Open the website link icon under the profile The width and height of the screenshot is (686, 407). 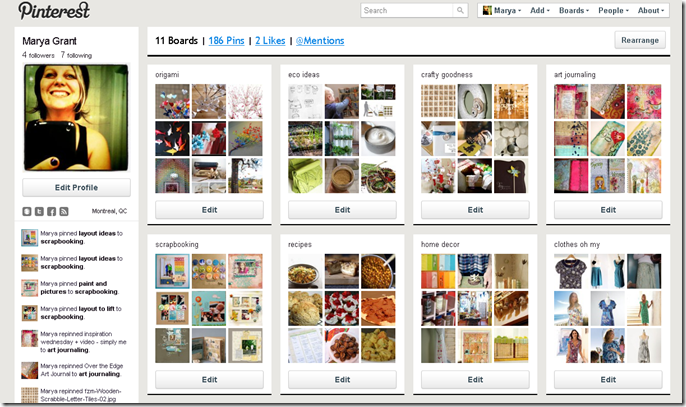click(27, 211)
